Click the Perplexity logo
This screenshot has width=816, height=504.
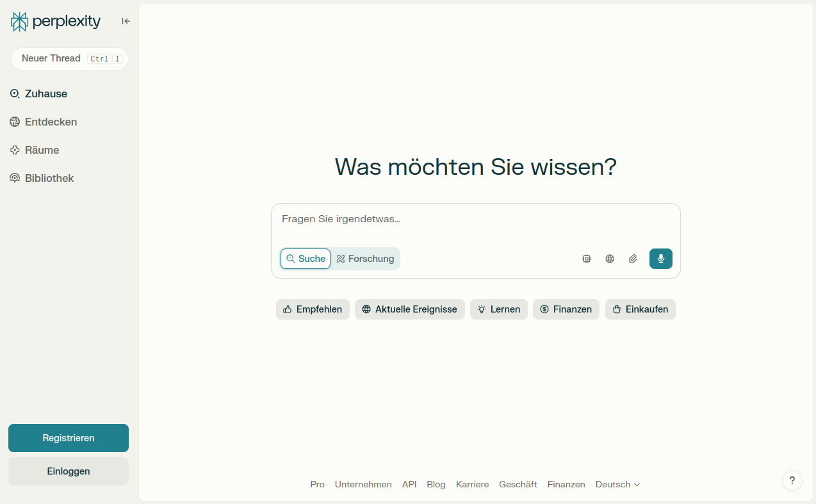coord(56,21)
